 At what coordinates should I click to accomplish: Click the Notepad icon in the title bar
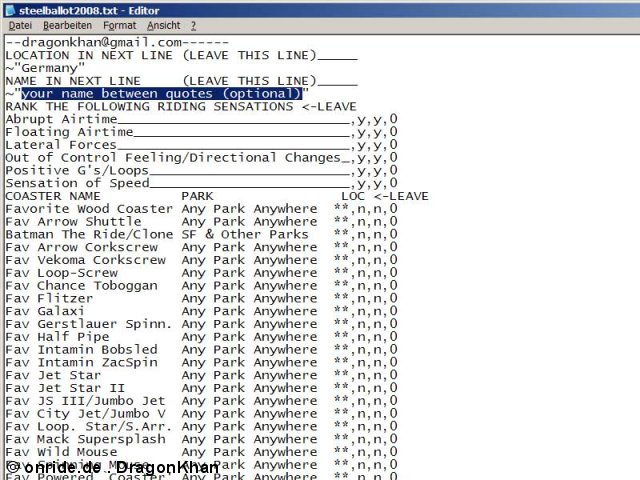10,10
